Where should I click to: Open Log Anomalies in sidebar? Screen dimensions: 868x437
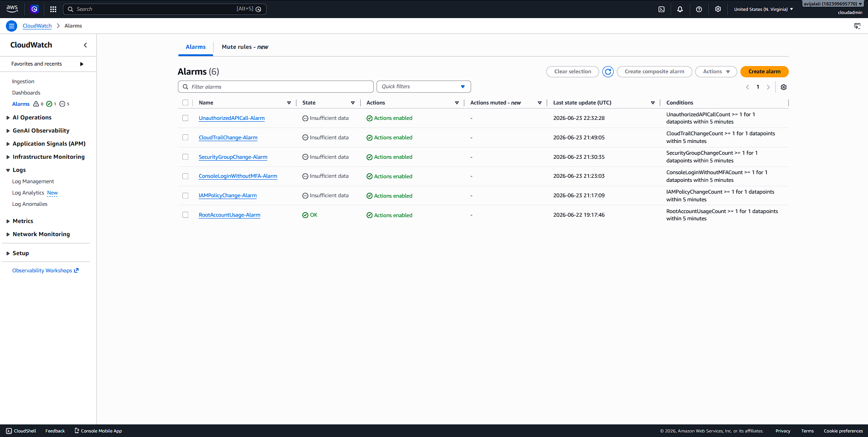pyautogui.click(x=30, y=204)
